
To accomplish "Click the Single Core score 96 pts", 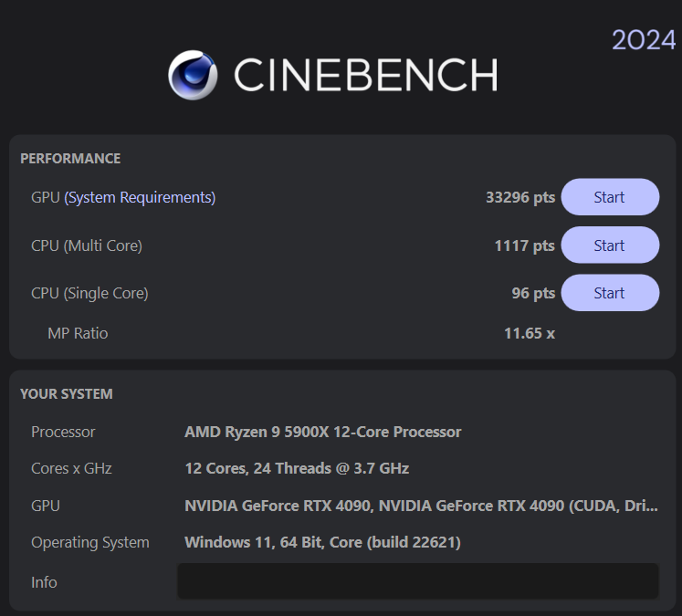I will [x=533, y=293].
